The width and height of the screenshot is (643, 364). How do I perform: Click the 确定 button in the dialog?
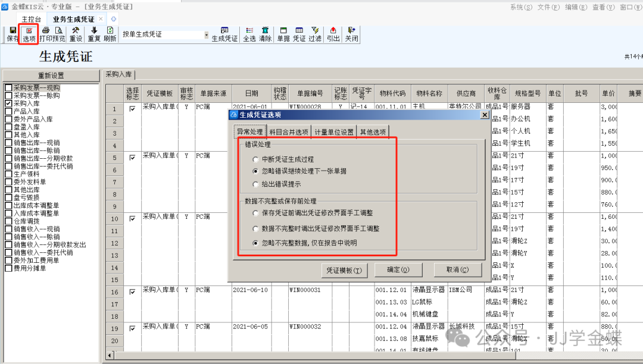click(x=398, y=270)
